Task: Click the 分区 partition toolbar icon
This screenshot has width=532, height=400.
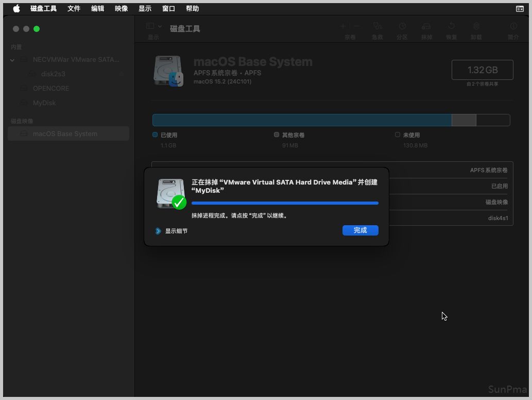Action: click(x=402, y=26)
